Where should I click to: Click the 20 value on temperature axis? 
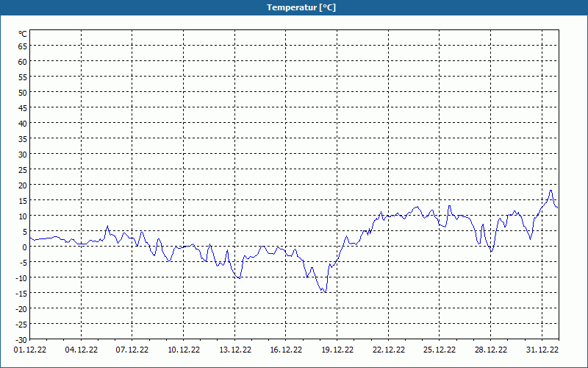pyautogui.click(x=23, y=185)
